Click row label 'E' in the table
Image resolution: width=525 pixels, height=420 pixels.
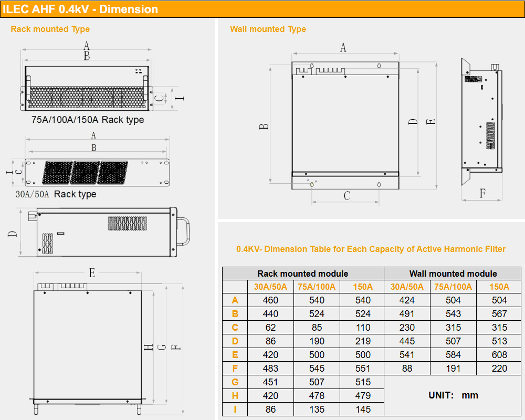coord(235,355)
